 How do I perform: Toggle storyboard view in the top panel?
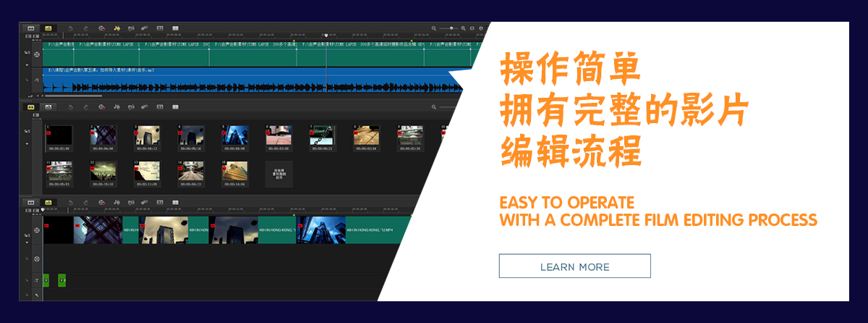31,28
